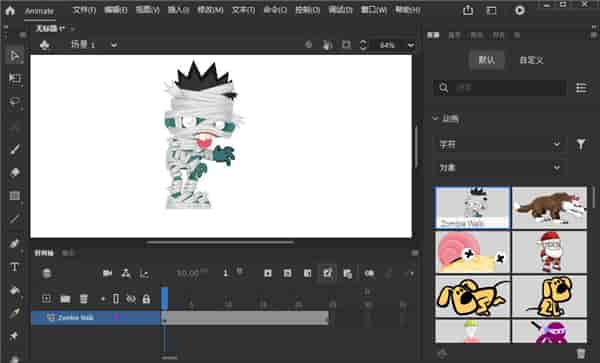
Task: Select the Line tool
Action: point(15,219)
